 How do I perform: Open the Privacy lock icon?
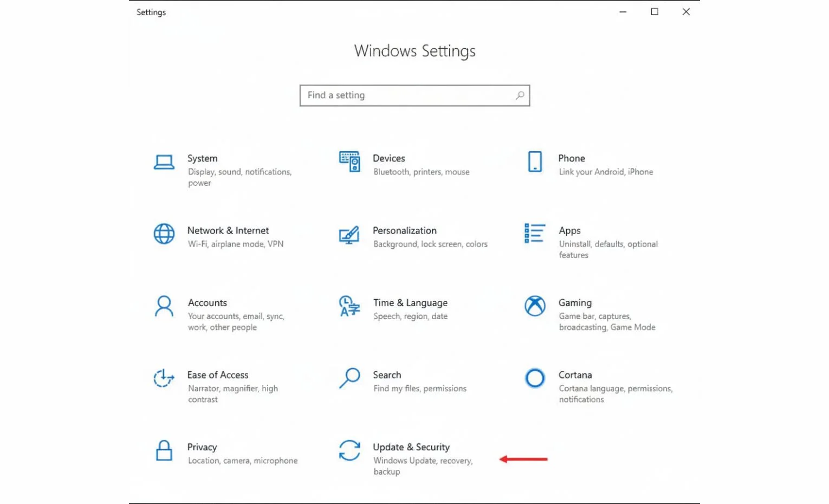[164, 450]
